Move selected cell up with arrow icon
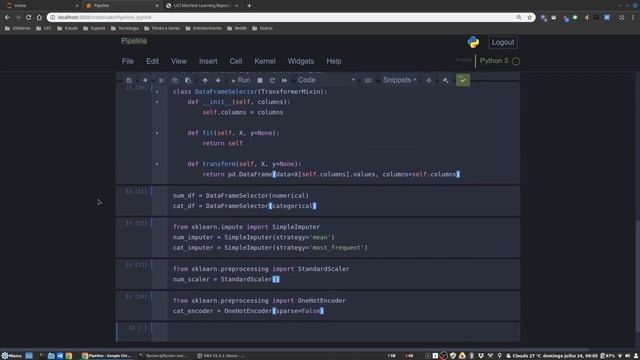Screen dimensions: 640x360 click(x=205, y=80)
